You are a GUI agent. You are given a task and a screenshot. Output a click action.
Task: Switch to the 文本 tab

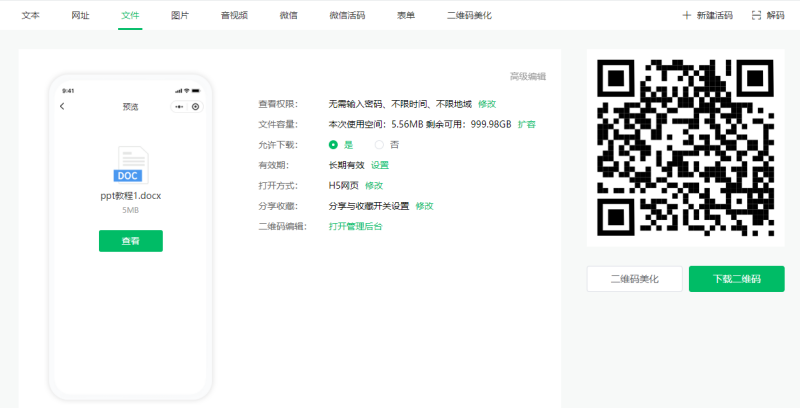[31, 16]
